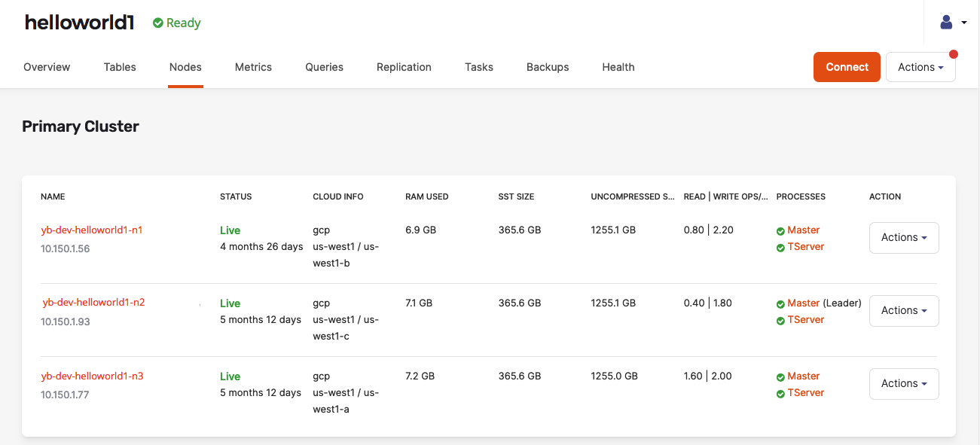Click the TServer link for node n3
This screenshot has height=445, width=980.
pyautogui.click(x=806, y=393)
